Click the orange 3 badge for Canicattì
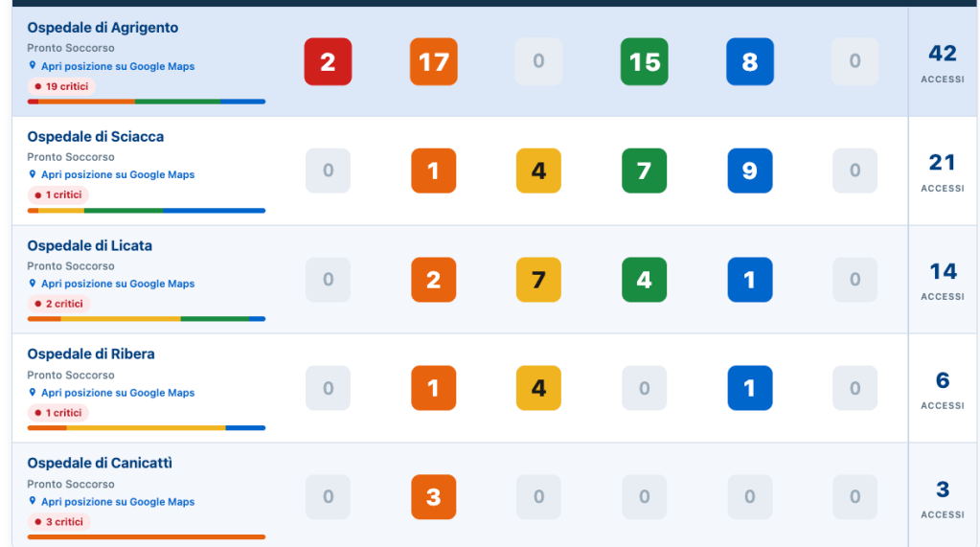Image resolution: width=980 pixels, height=547 pixels. click(433, 497)
